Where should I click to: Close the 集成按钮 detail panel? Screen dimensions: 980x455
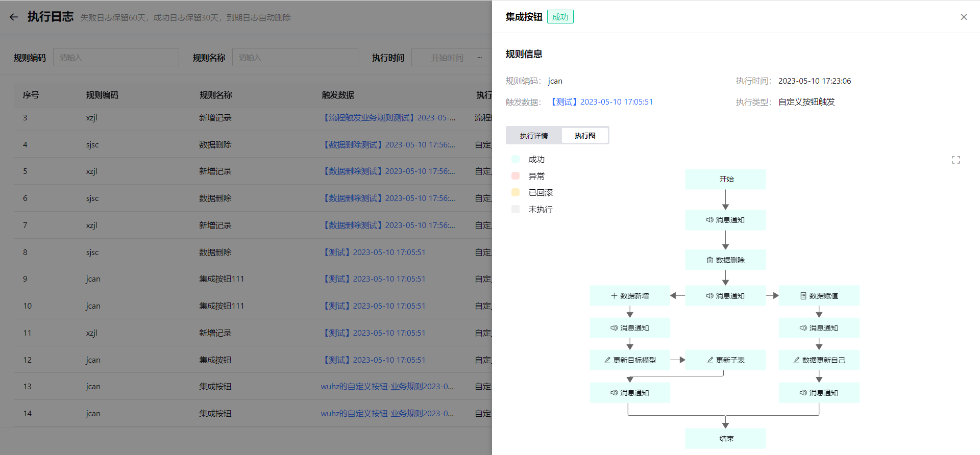(964, 17)
